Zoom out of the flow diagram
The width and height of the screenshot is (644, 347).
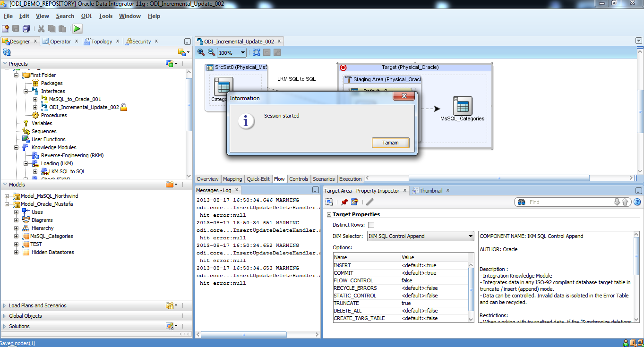pos(211,52)
